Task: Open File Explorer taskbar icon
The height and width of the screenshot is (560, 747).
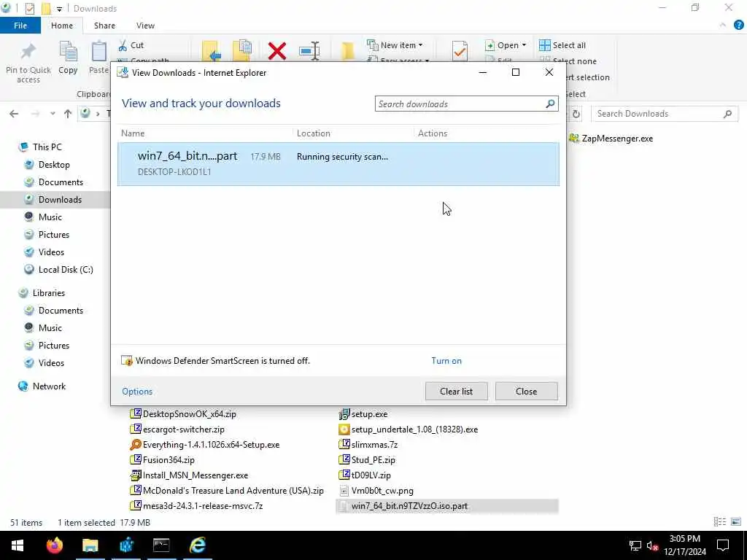Action: pos(90,545)
